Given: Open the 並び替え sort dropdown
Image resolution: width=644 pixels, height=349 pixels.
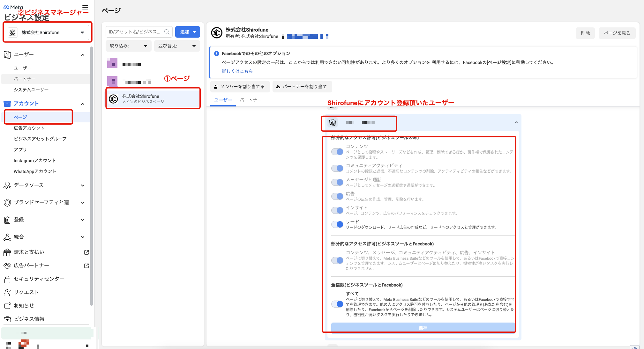Looking at the screenshot, I should pyautogui.click(x=177, y=46).
